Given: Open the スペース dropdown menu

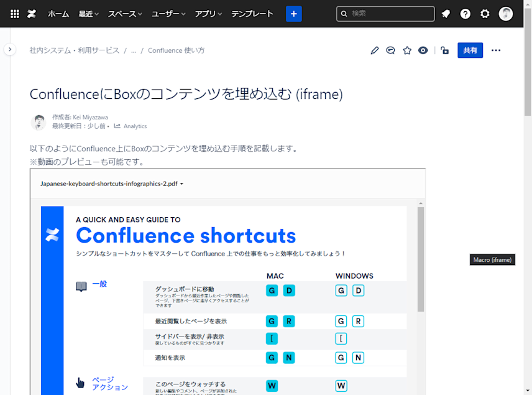Looking at the screenshot, I should click(125, 14).
